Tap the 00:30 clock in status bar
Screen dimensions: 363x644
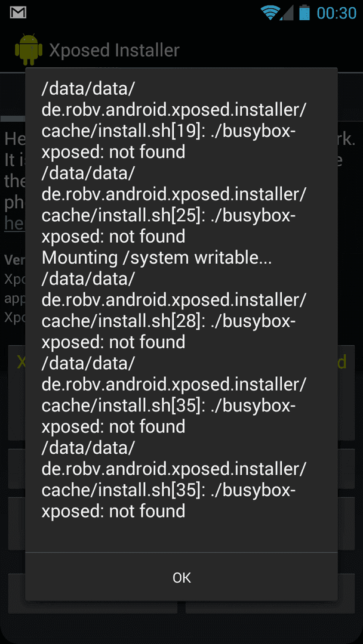336,13
